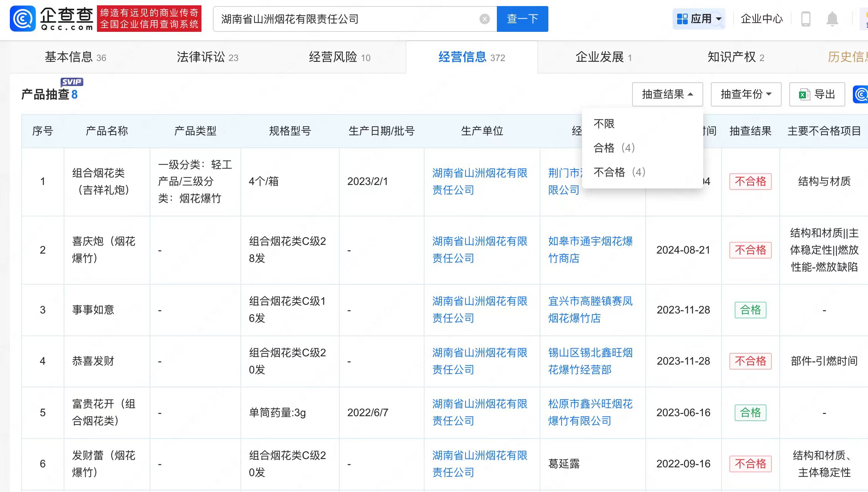Open 湖南省山洲烟花有限责任公司 link in row 6
Viewport: 868px width, 492px height.
(x=480, y=464)
